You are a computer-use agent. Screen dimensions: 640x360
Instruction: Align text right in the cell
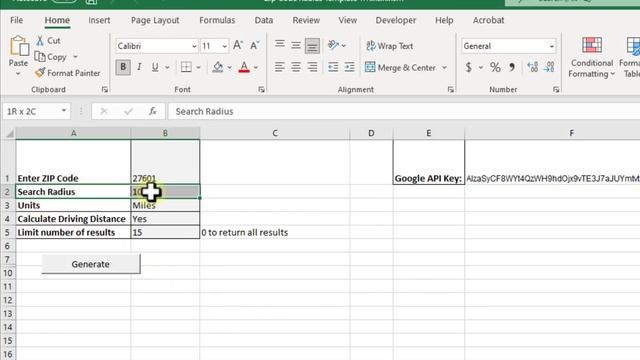pos(312,67)
